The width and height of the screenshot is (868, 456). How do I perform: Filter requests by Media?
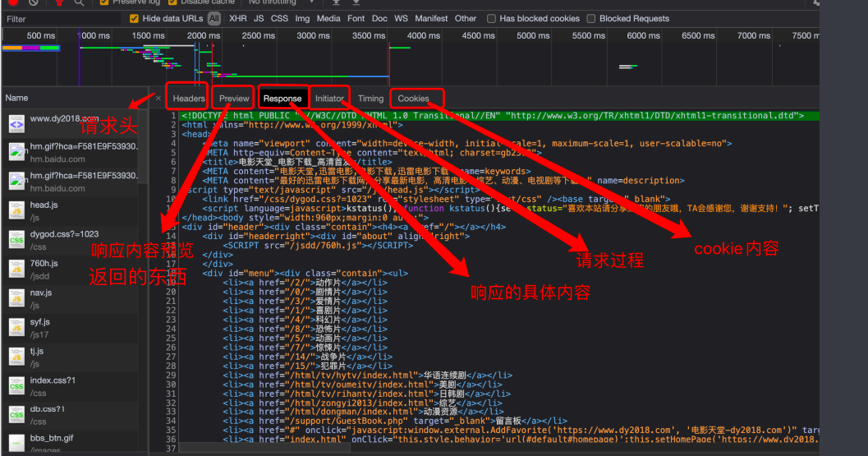pyautogui.click(x=328, y=18)
